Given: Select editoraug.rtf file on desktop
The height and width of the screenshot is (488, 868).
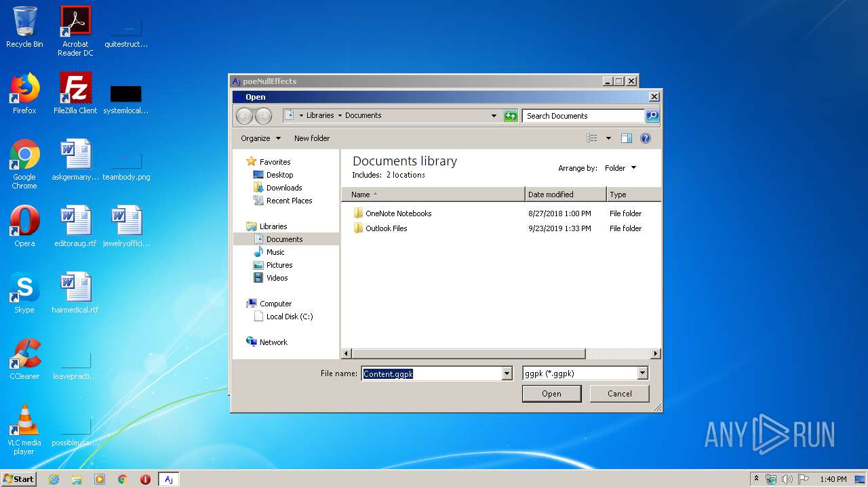Looking at the screenshot, I should [75, 226].
